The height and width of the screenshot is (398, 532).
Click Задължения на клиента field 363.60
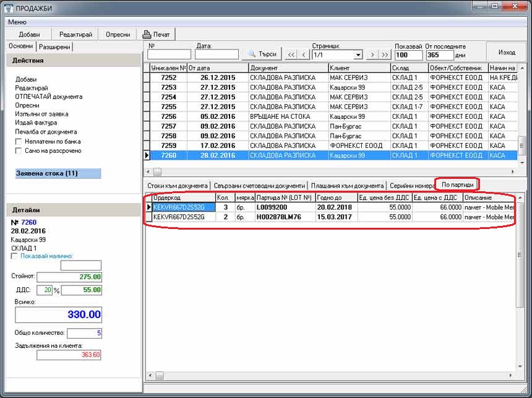pos(69,355)
